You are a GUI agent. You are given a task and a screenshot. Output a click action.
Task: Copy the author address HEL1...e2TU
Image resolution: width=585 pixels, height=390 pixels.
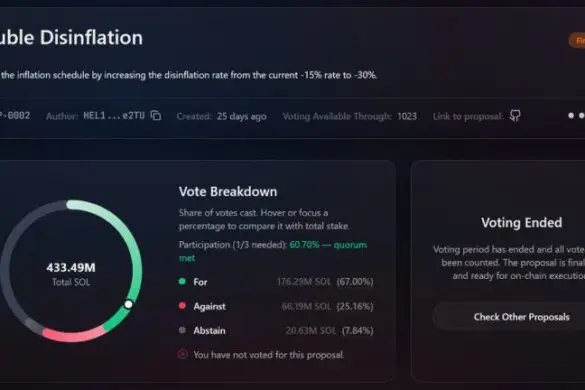click(x=156, y=116)
